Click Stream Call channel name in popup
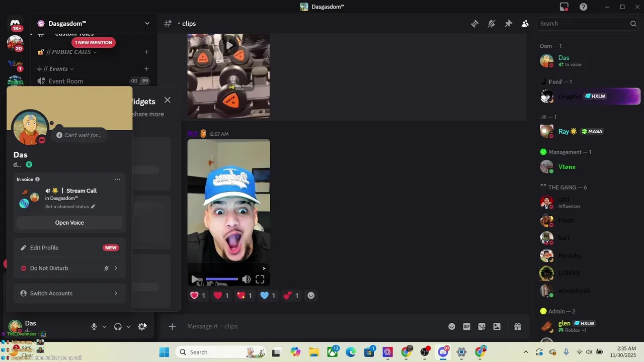The height and width of the screenshot is (362, 644). pos(82,191)
